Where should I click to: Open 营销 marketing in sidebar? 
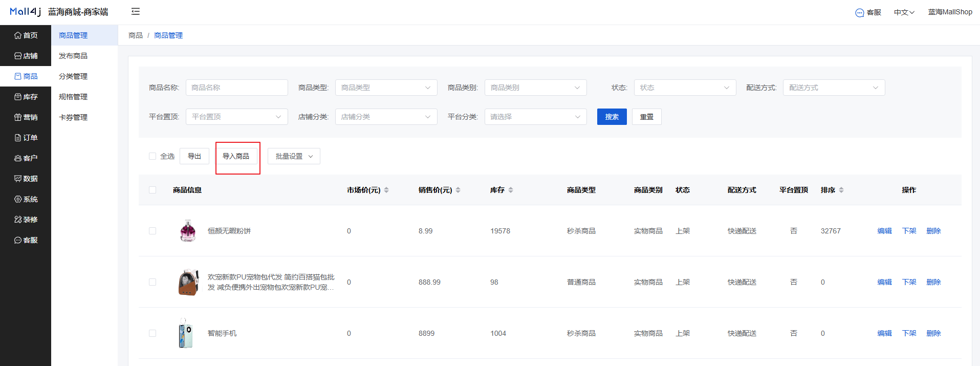(26, 117)
